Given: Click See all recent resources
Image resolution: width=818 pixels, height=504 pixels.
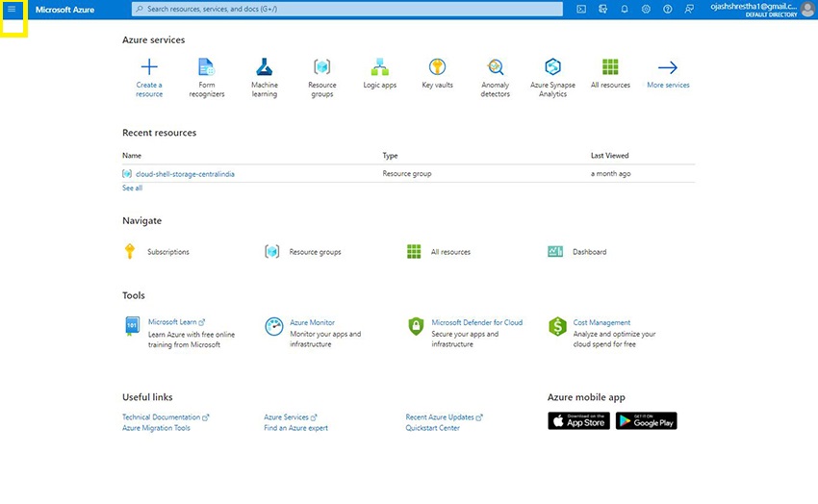Looking at the screenshot, I should pos(132,188).
